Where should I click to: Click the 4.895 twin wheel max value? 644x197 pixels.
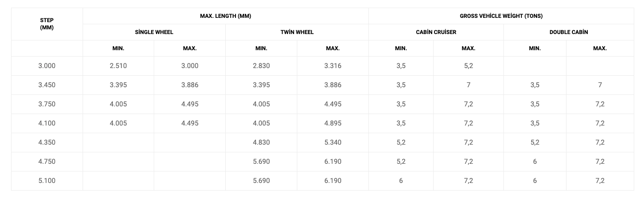point(333,123)
